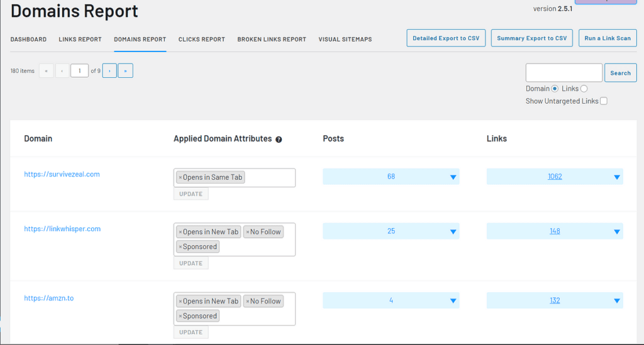Remove the 'Sponsored' tag from amzn.to
Image resolution: width=644 pixels, height=345 pixels.
point(180,317)
